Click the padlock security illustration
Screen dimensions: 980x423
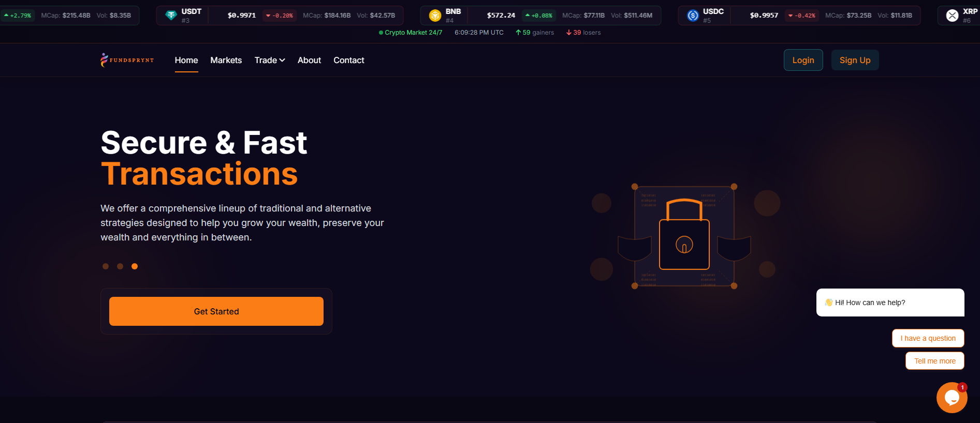point(684,236)
